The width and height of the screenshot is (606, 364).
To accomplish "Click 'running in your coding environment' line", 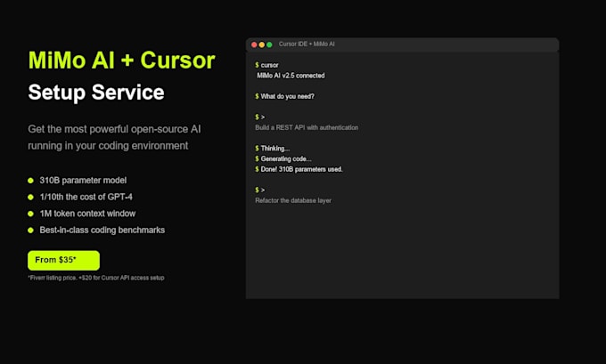I will [108, 146].
